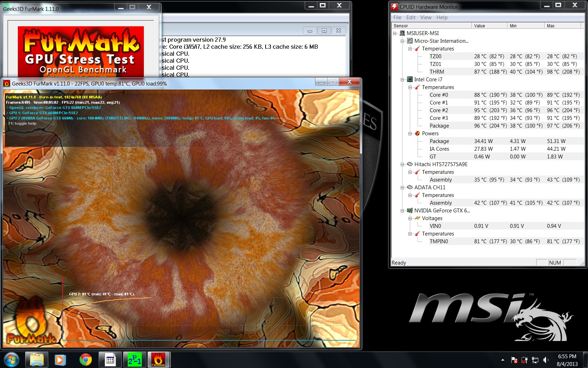Click the MSIUSER-MSI computer icon
The height and width of the screenshot is (368, 588).
pyautogui.click(x=402, y=33)
